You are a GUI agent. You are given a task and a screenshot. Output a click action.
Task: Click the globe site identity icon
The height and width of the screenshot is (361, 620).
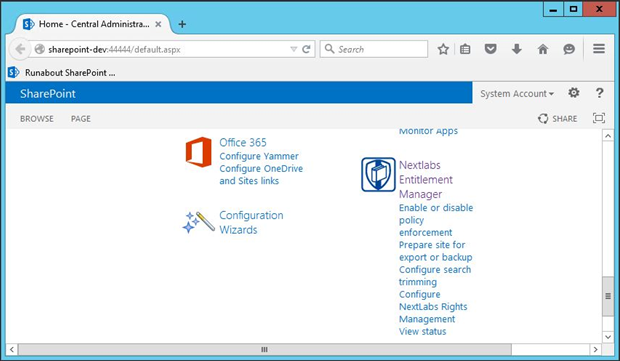point(40,49)
